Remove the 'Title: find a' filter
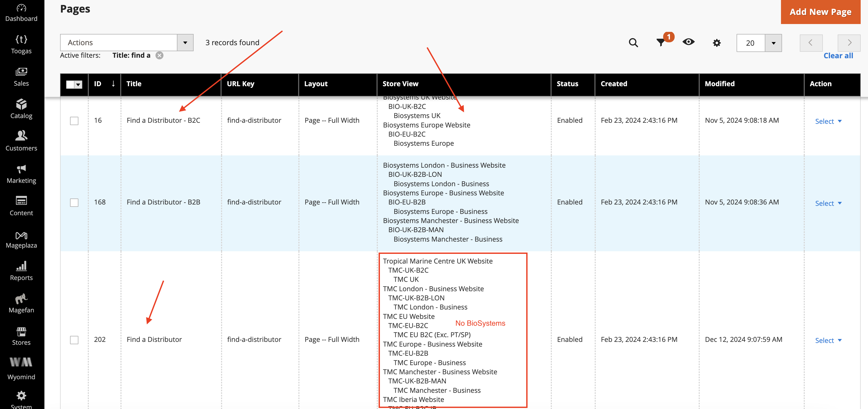868x409 pixels. click(x=159, y=56)
